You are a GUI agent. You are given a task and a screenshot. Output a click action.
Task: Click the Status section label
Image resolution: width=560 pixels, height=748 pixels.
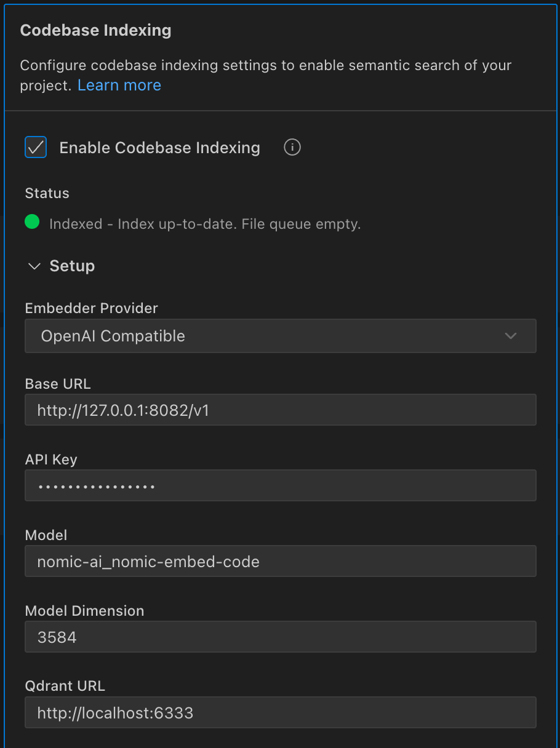47,193
